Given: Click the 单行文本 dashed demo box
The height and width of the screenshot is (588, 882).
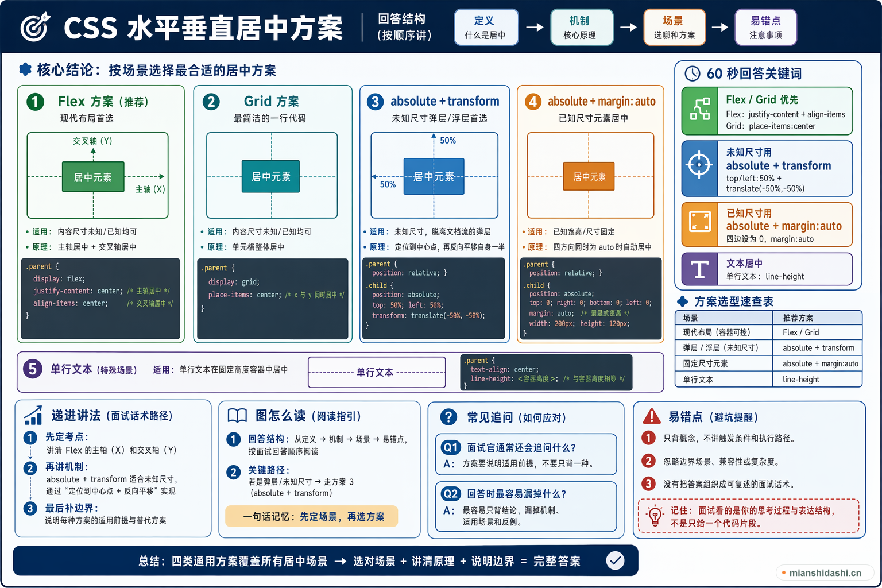Looking at the screenshot, I should pos(377,372).
